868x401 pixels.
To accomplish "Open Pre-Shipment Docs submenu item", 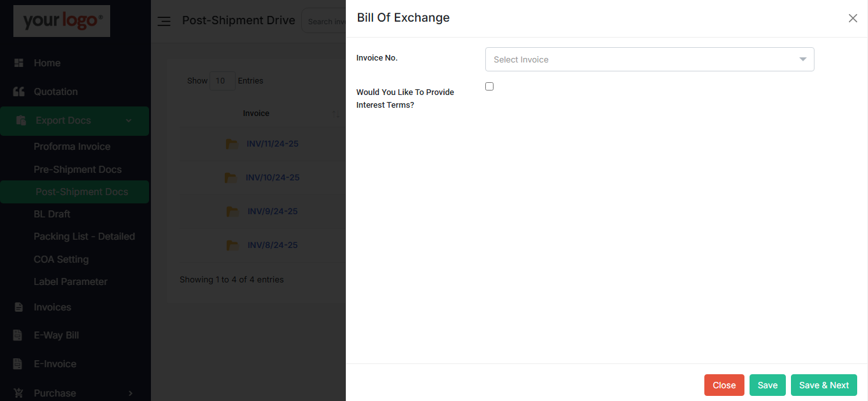I will (78, 170).
